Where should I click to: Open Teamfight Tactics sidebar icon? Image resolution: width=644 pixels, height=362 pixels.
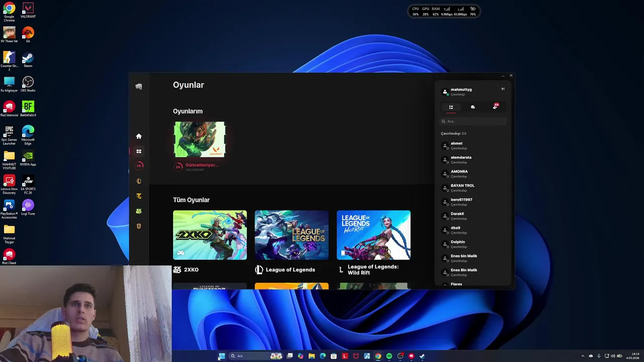139,196
